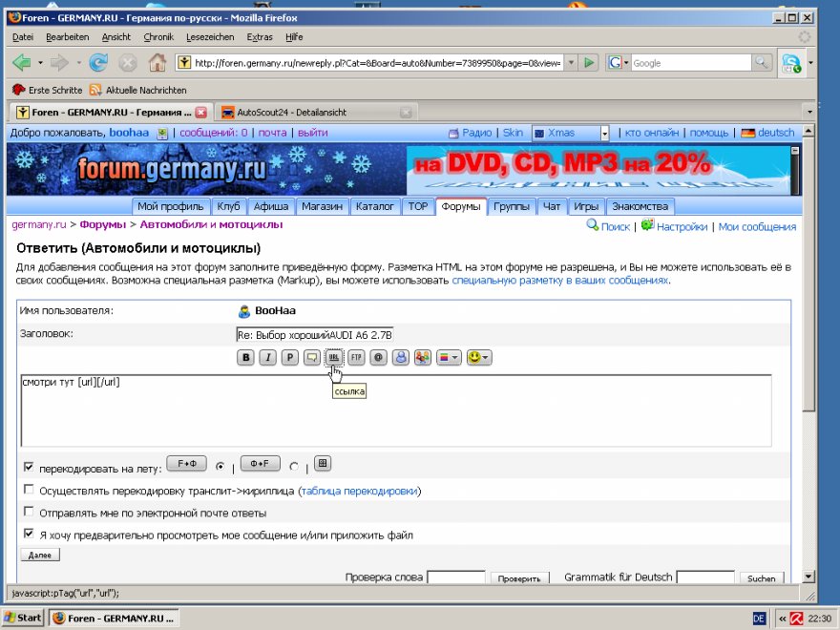Click the Заголовок subject field
The width and height of the screenshot is (840, 630).
315,335
